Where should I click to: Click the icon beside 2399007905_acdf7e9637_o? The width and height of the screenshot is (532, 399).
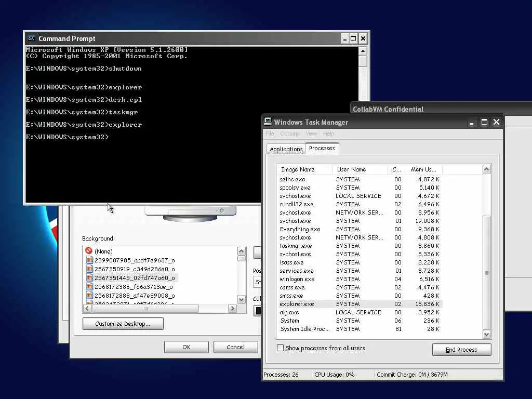[x=89, y=260]
